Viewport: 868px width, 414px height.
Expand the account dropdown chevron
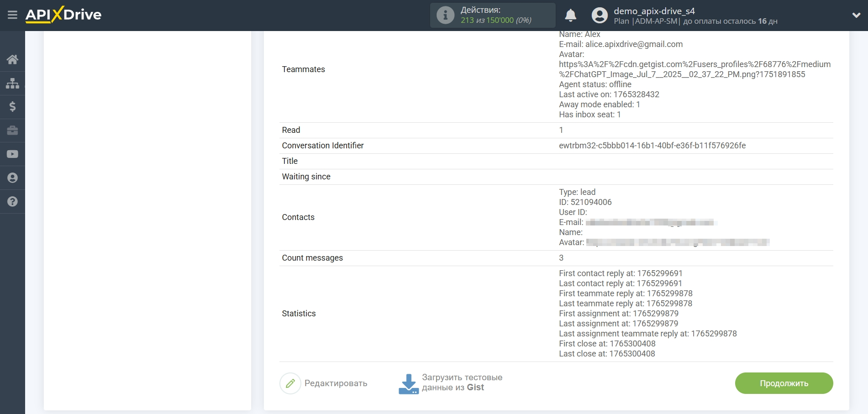tap(856, 15)
